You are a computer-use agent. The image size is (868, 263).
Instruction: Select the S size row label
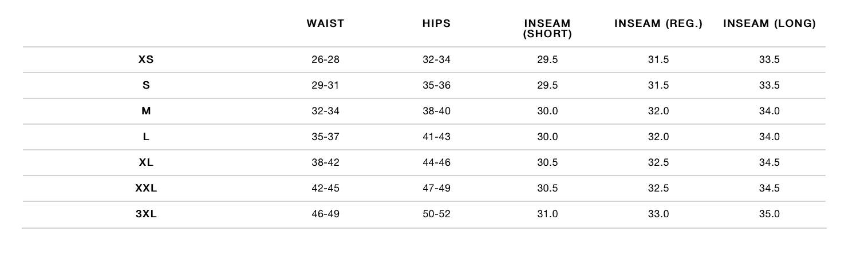coord(146,85)
